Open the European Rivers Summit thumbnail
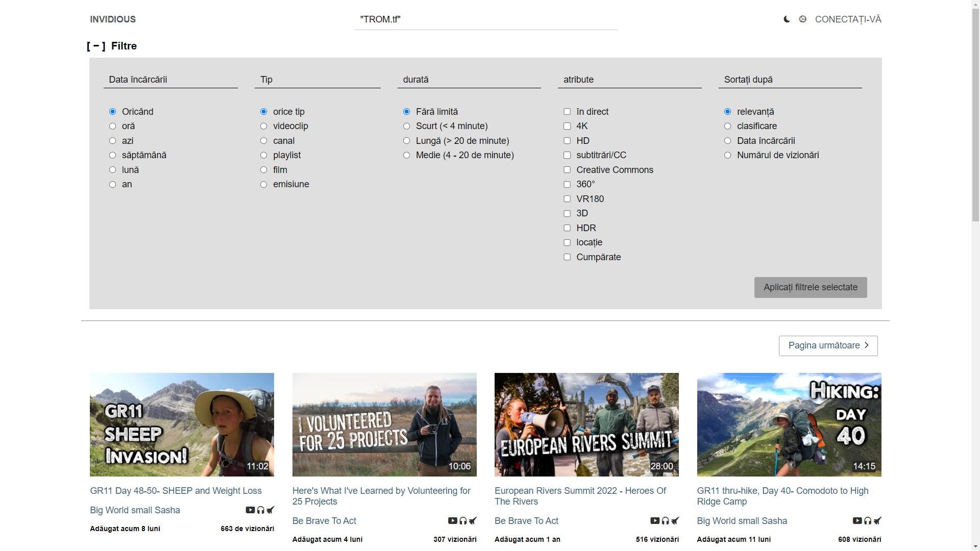Viewport: 980px width, 551px height. point(586,424)
